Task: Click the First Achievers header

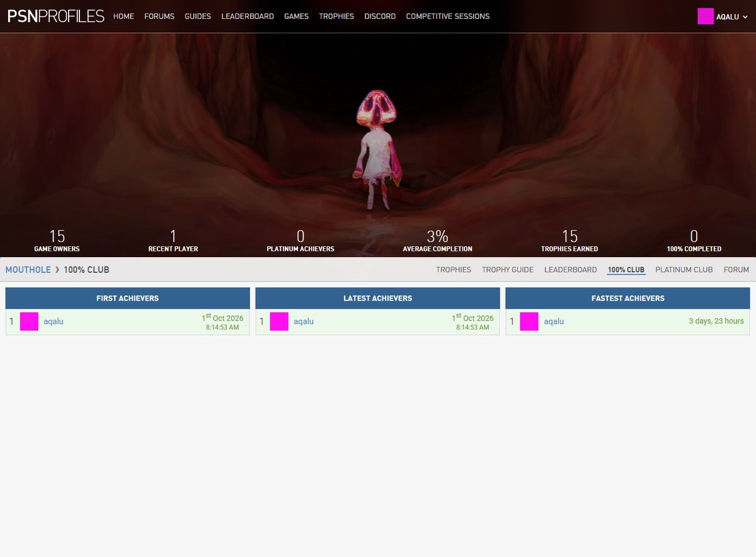Action: pyautogui.click(x=128, y=298)
